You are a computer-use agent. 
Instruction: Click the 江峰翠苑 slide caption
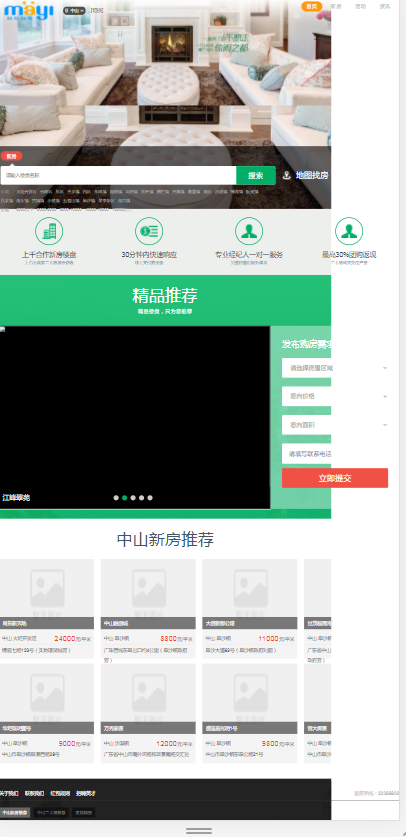tap(16, 498)
